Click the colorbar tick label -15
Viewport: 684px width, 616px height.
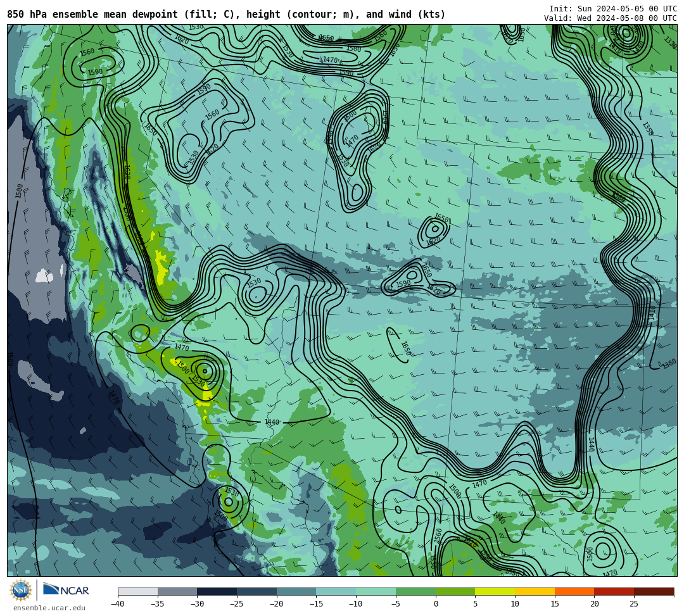coord(316,604)
